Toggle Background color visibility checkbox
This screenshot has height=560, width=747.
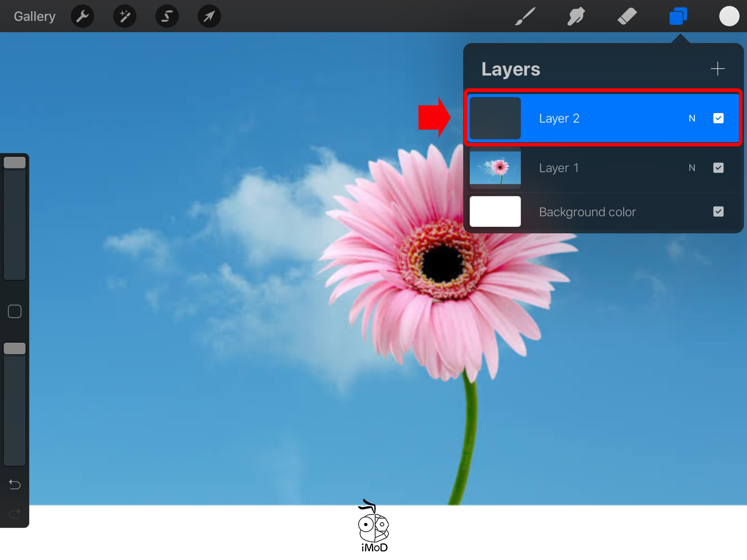(x=718, y=212)
